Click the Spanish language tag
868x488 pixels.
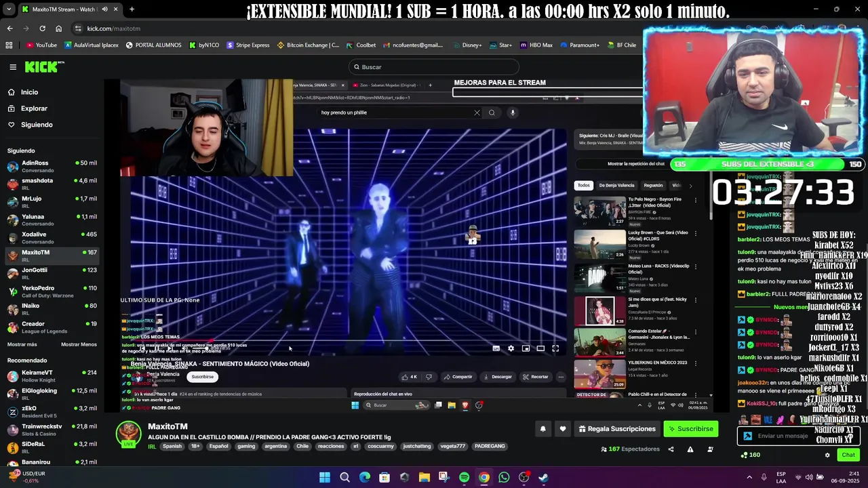pos(172,447)
